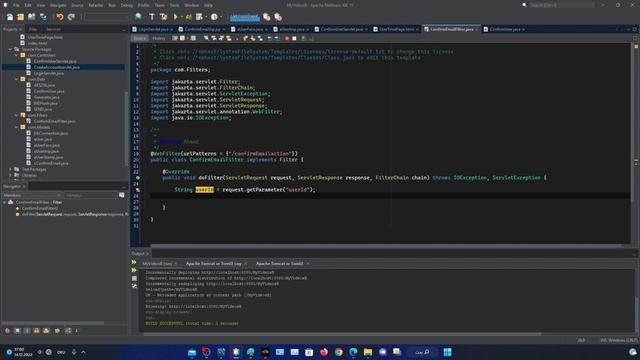Open the Members dropdown in Navigator
The image size is (640, 360).
tap(32, 195)
